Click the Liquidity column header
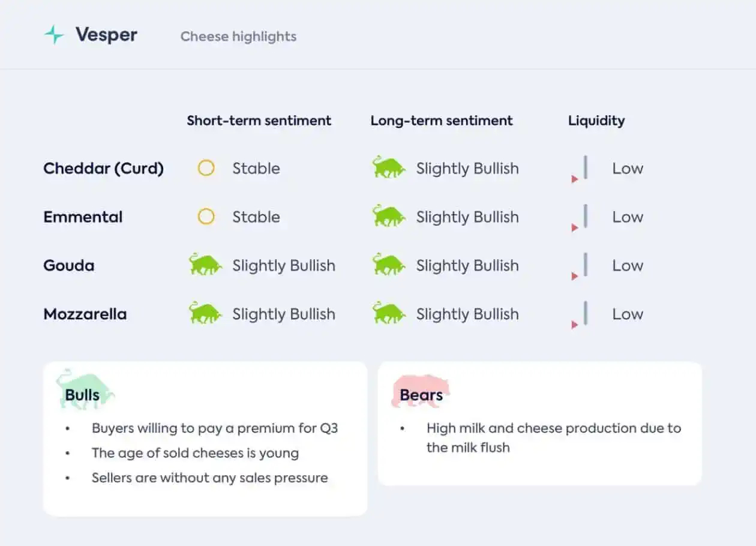This screenshot has width=756, height=546. [x=596, y=121]
